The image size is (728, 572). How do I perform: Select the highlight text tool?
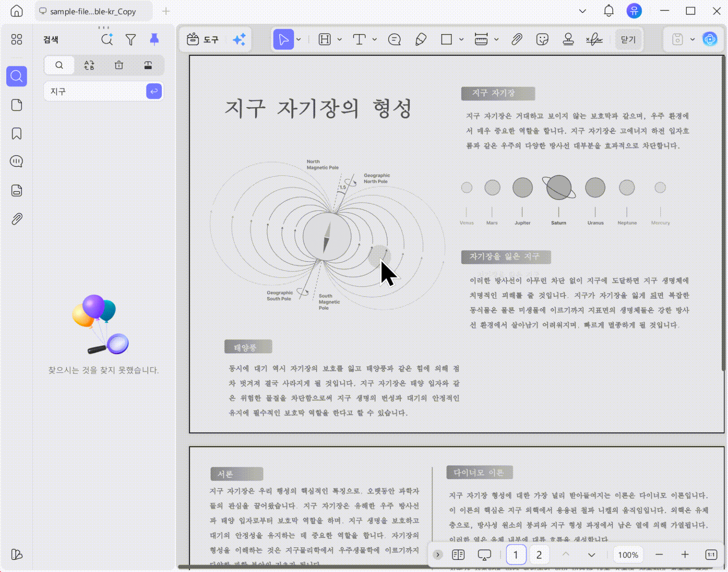325,39
